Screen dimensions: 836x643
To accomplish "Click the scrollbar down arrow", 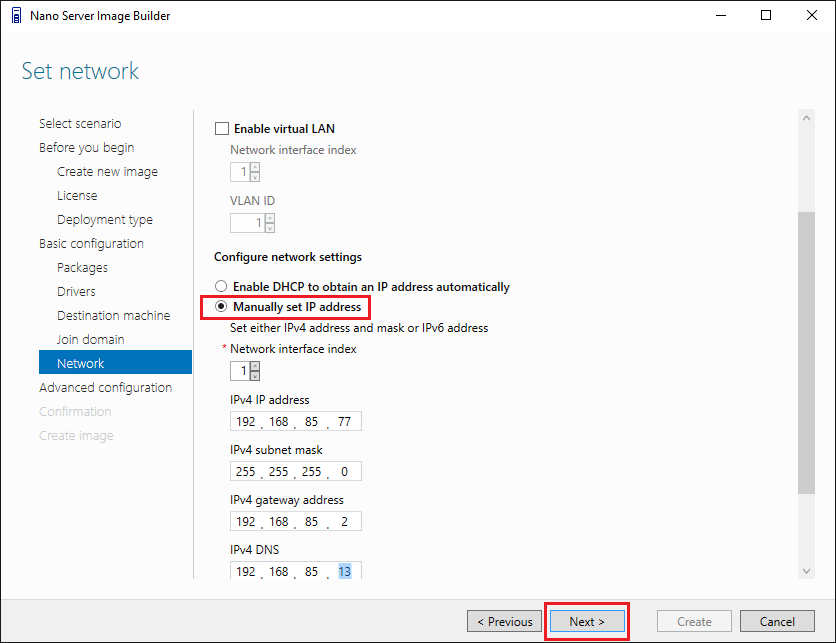I will coord(806,571).
